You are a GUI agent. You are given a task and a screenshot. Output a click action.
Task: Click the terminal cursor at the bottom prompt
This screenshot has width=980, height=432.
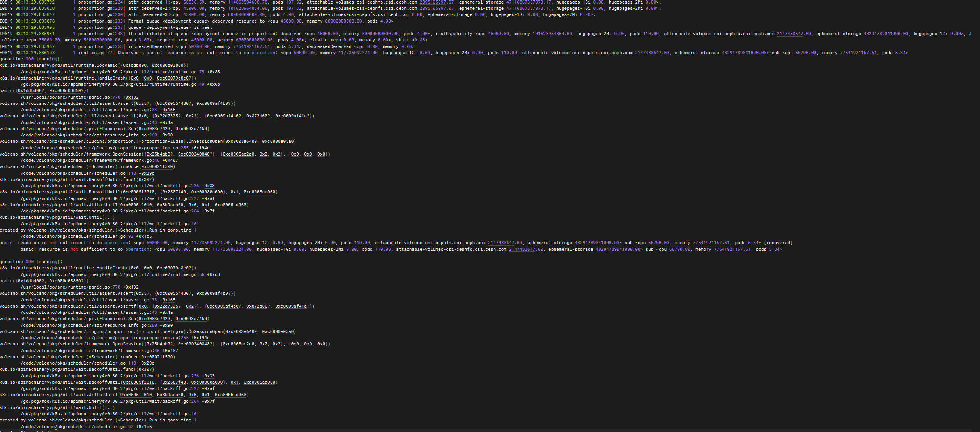point(56,431)
